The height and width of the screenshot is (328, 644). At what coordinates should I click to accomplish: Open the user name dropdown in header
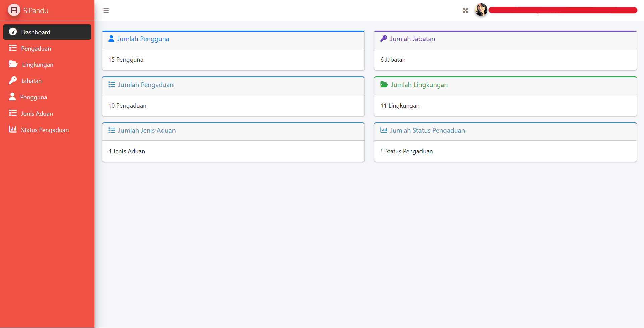pos(562,10)
